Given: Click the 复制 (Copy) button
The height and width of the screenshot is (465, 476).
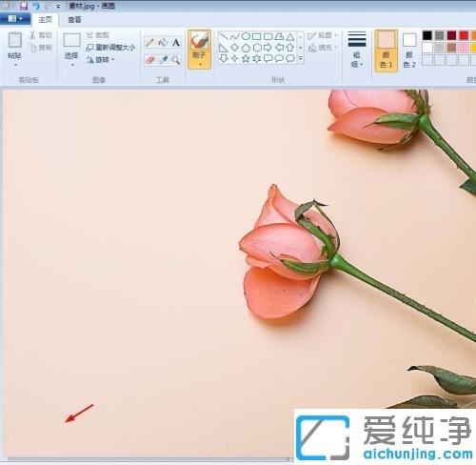Looking at the screenshot, I should pos(40,48).
